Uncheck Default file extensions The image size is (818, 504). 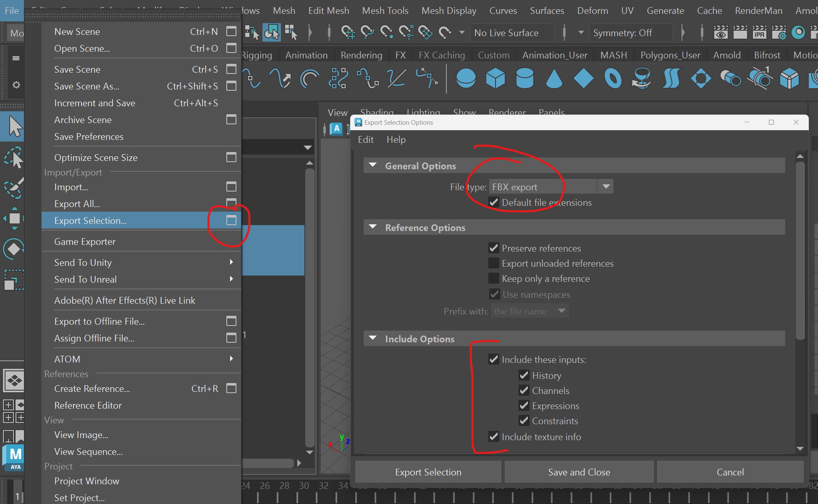pos(494,202)
